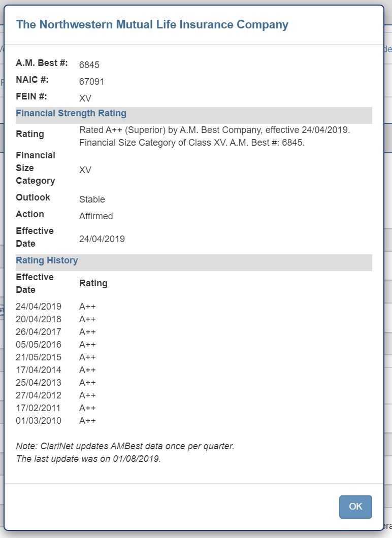The height and width of the screenshot is (538, 392).
Task: Select the 01/03/2010 rating history date
Action: click(x=39, y=421)
